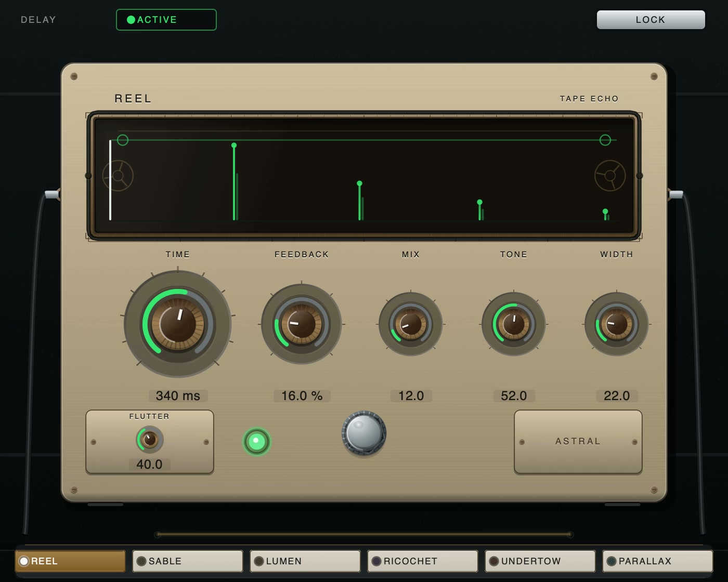This screenshot has width=728, height=582.
Task: Select the REEL delay tab
Action: [x=70, y=561]
